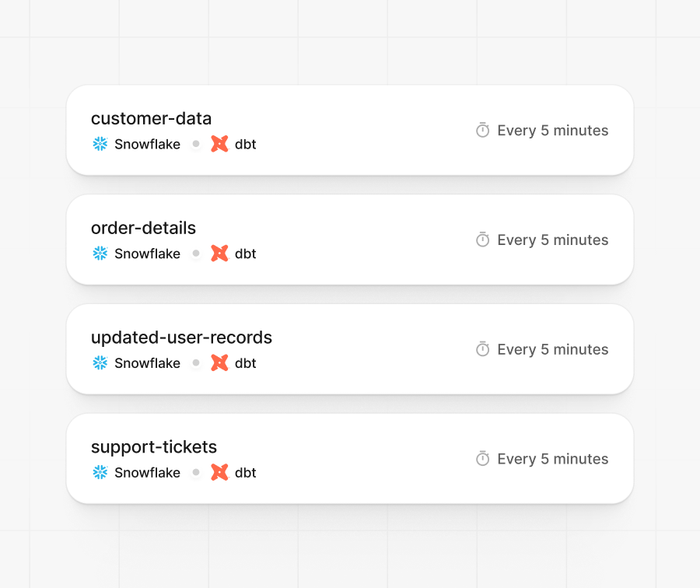Screen dimensions: 700x588
Task: Click the timer icon on customer-data card
Action: click(x=483, y=130)
